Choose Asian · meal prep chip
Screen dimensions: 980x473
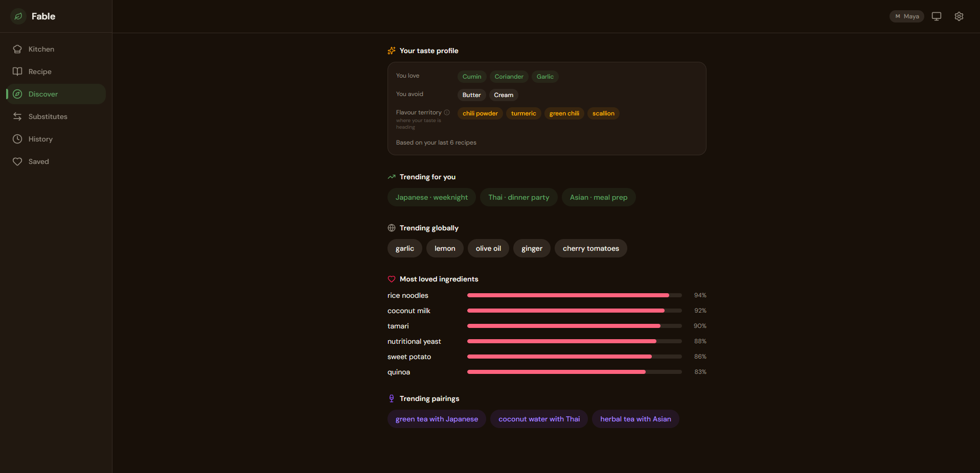[x=599, y=197]
